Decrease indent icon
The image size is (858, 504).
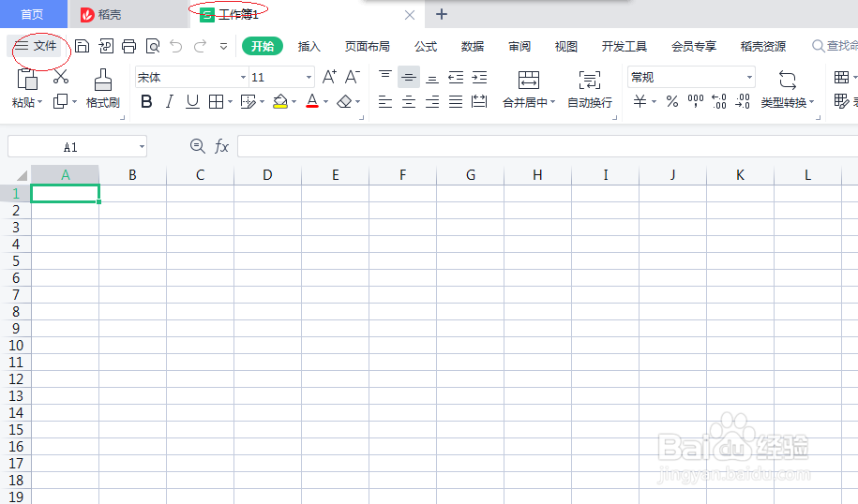pyautogui.click(x=456, y=77)
